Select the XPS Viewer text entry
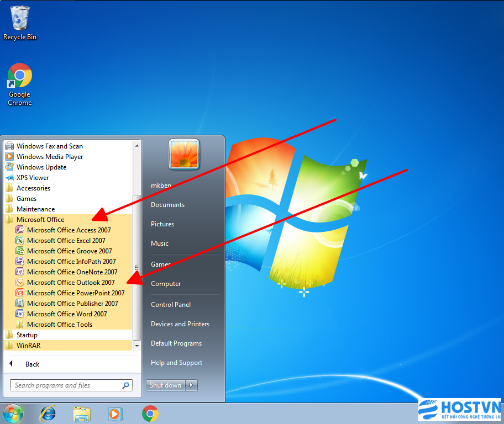Viewport: 504px width, 424px height. point(33,178)
